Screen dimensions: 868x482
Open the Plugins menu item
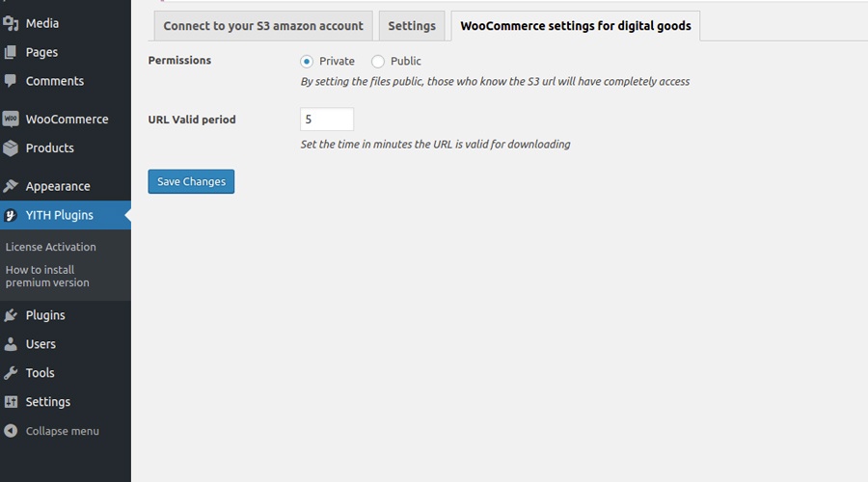tap(66, 315)
